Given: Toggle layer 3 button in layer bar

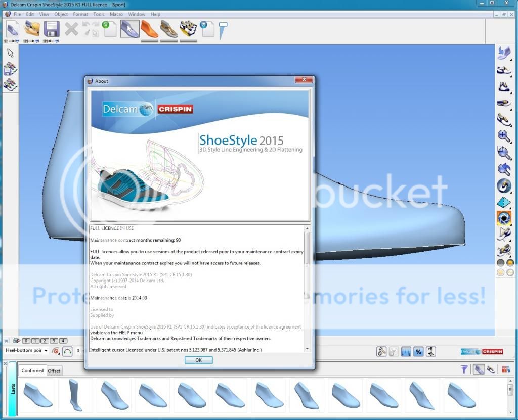Looking at the screenshot, I should pyautogui.click(x=54, y=341).
